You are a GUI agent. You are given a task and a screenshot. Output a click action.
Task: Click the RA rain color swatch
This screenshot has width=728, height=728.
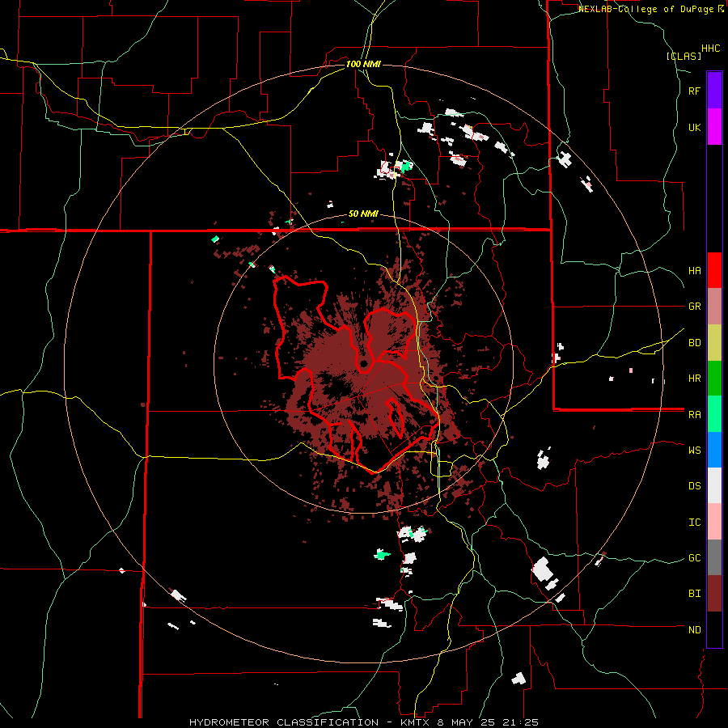point(714,414)
